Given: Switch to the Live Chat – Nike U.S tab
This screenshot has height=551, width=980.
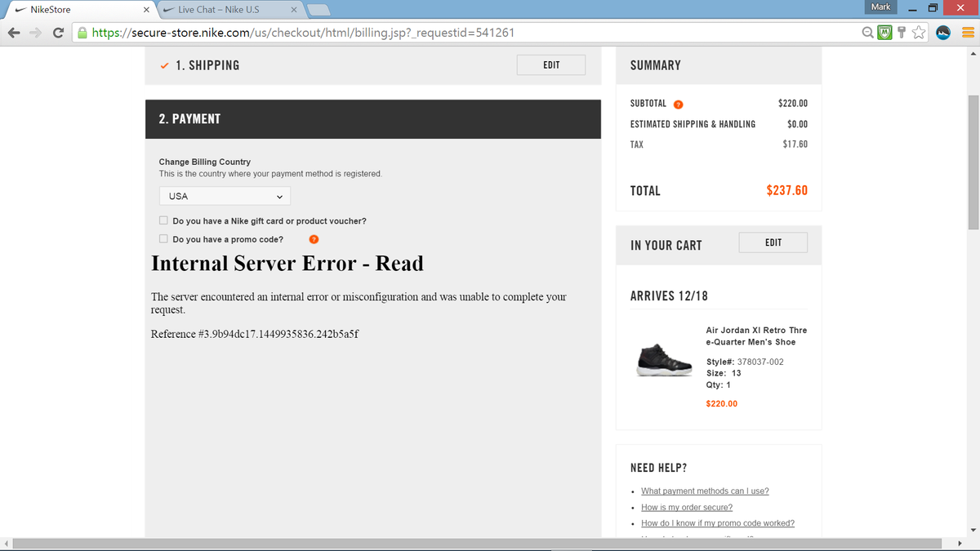Looking at the screenshot, I should (230, 10).
